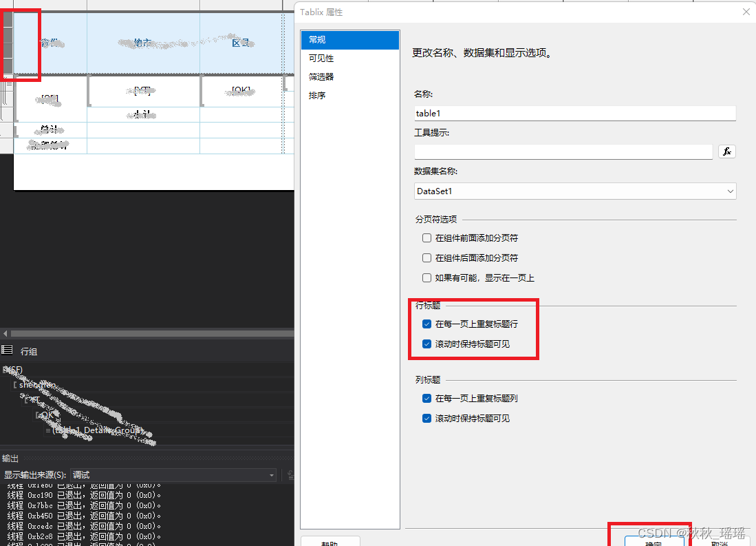Select the table1_Details_Group row group
Screen dimensions: 756x546
(x=98, y=430)
